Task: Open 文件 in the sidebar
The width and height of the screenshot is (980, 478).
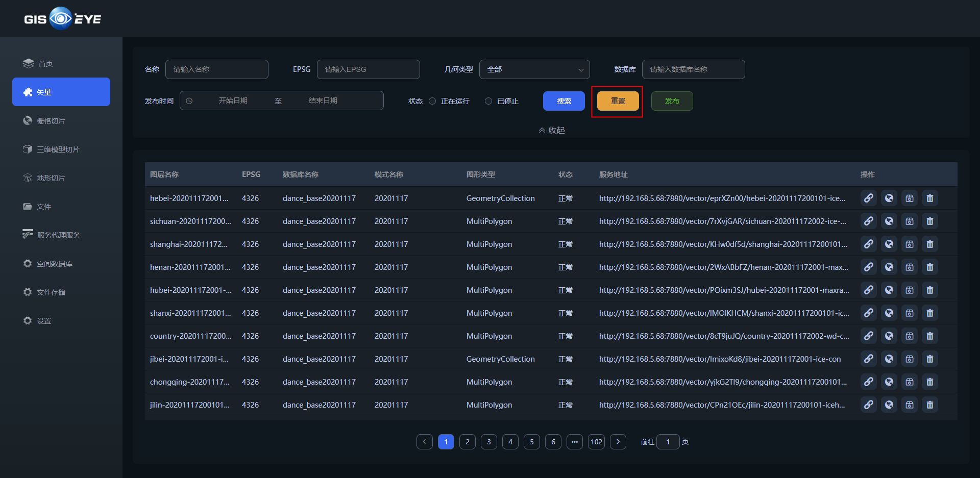Action: tap(61, 206)
